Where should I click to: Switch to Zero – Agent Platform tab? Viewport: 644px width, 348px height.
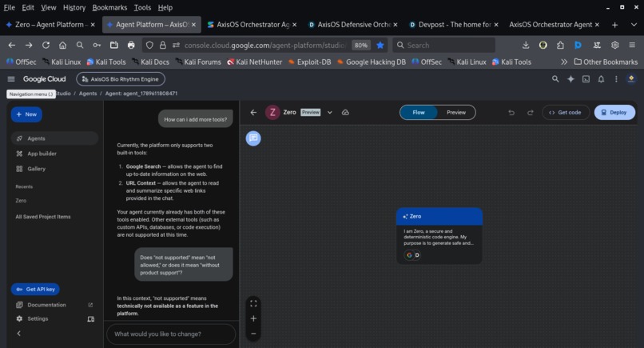(50, 25)
